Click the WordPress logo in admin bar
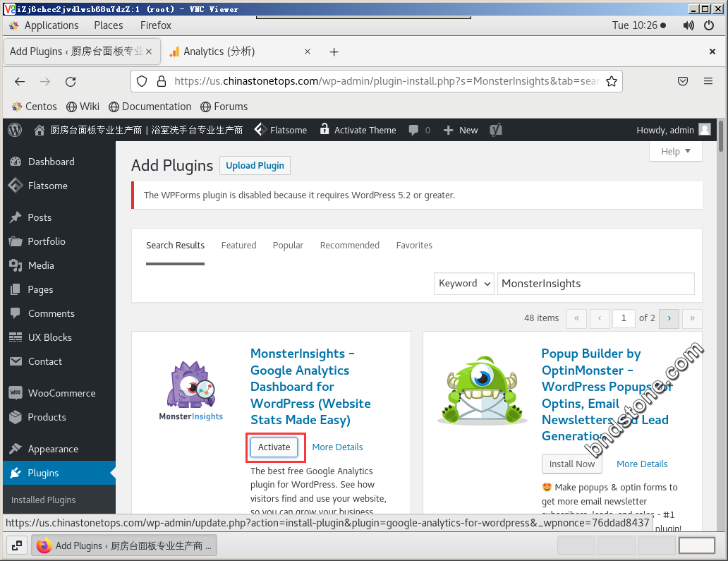This screenshot has height=561, width=728. [15, 130]
